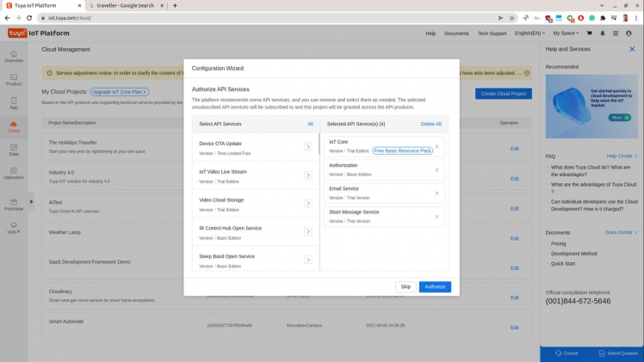Image resolution: width=644 pixels, height=362 pixels.
Task: Expand the sidebar with the arrow handle
Action: pyautogui.click(x=32, y=202)
